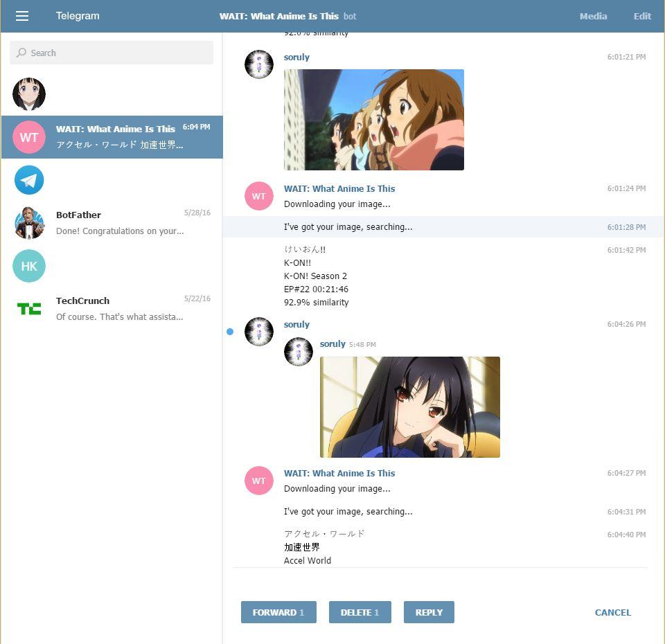Open the TechCrunch chat
This screenshot has width=665, height=644.
(111, 309)
